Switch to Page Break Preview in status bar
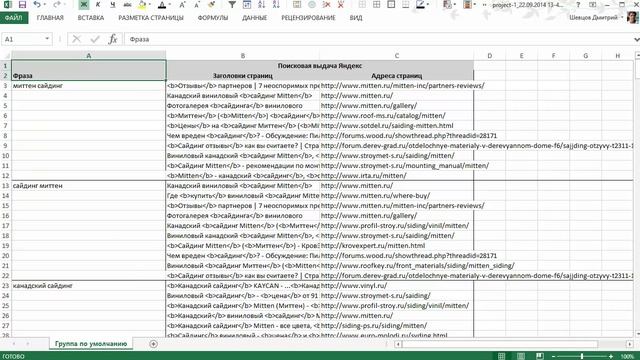This screenshot has height=360, width=640. 540,356
